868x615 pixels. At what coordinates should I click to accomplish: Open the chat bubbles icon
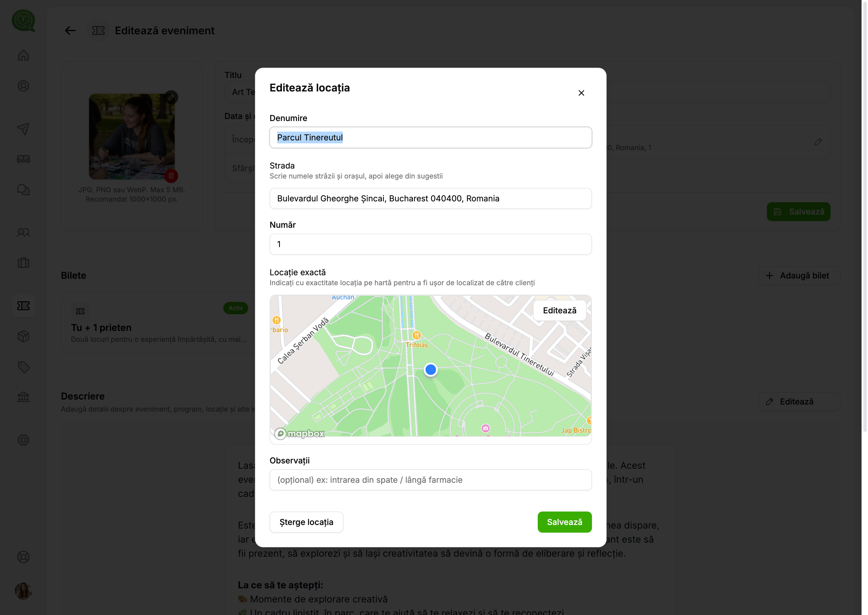tap(23, 190)
